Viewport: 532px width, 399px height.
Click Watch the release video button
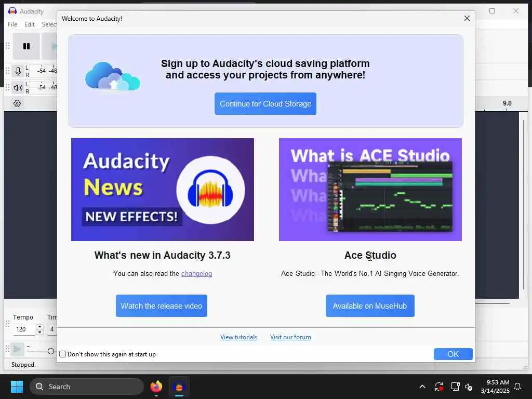coord(162,305)
